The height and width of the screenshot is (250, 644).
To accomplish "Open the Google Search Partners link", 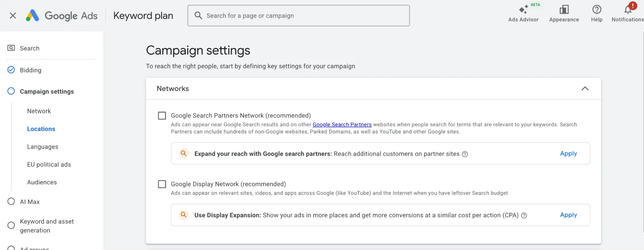I will 342,125.
